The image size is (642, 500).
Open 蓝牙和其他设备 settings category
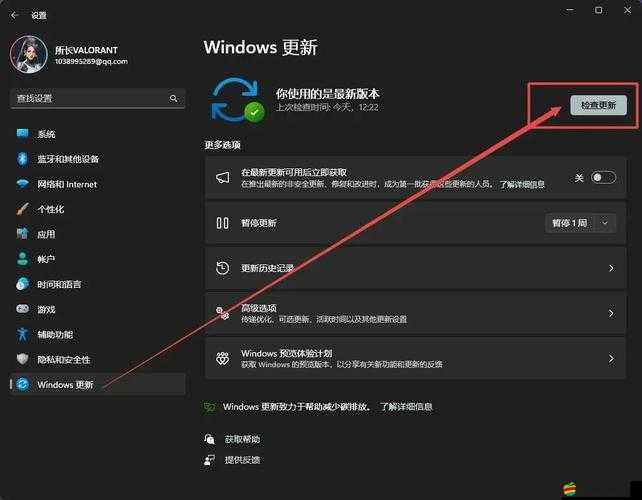[97, 159]
